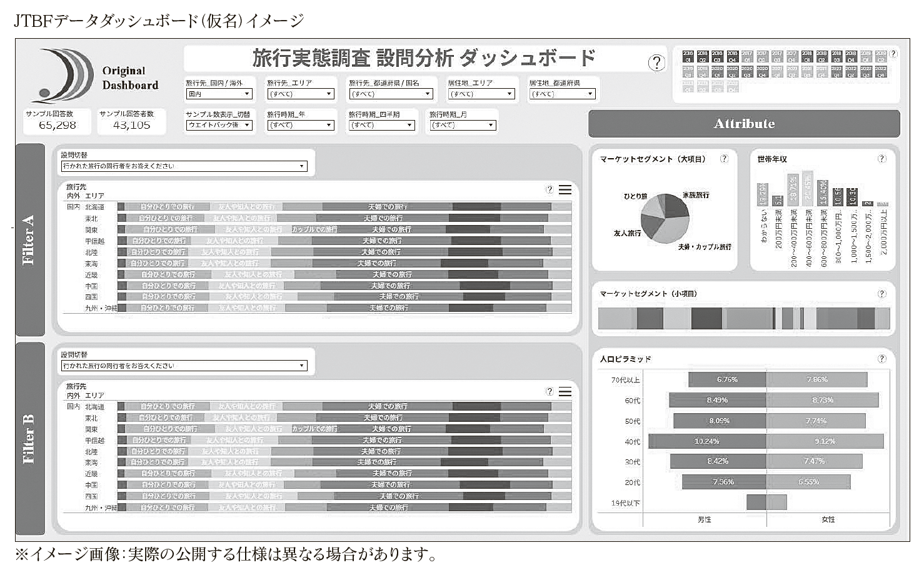The width and height of the screenshot is (924, 575).
Task: Select the Filter A side tab
Action: pos(29,239)
